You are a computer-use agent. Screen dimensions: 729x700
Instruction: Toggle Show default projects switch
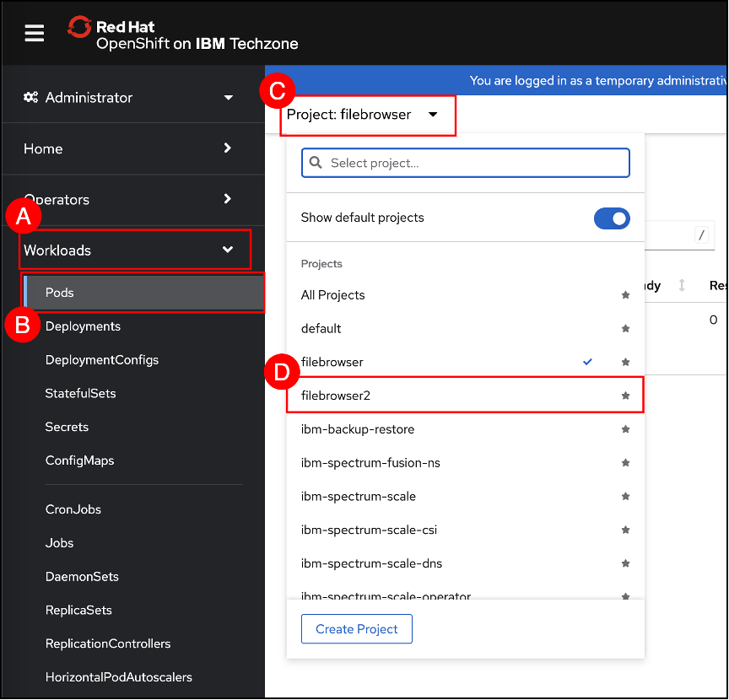click(x=612, y=218)
